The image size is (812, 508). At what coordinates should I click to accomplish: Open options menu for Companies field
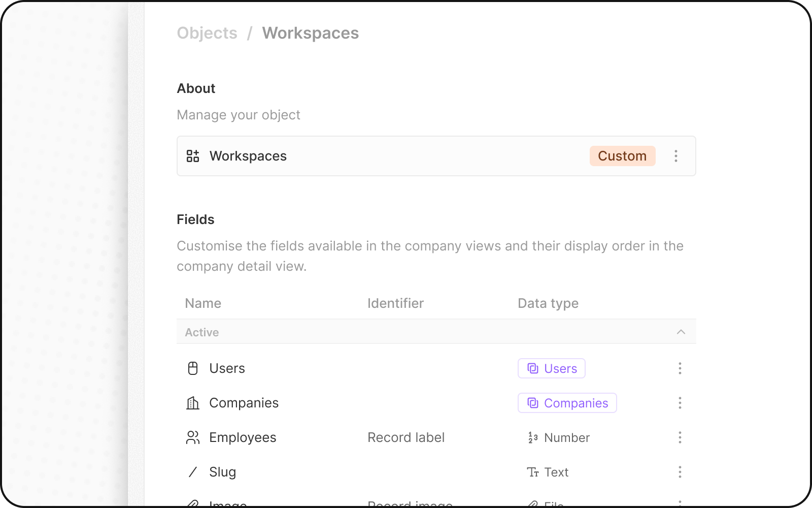coord(680,403)
